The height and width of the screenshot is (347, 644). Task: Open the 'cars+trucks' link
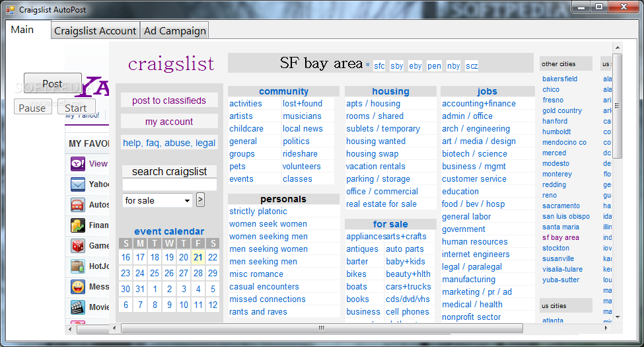point(408,287)
